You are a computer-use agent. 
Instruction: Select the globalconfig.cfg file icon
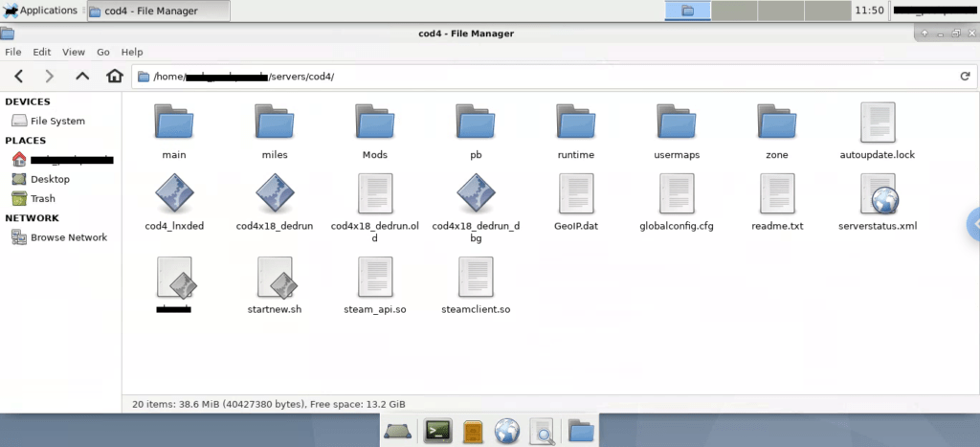(x=677, y=193)
